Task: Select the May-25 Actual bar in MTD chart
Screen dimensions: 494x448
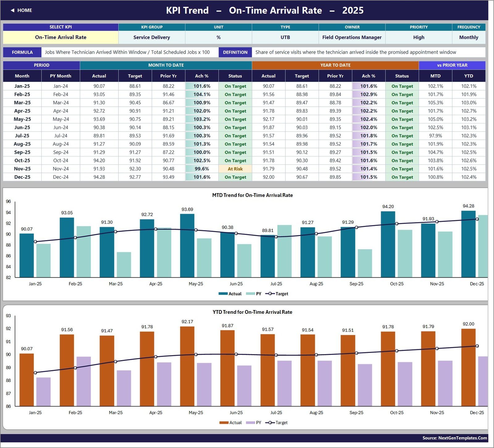Action: (x=187, y=246)
